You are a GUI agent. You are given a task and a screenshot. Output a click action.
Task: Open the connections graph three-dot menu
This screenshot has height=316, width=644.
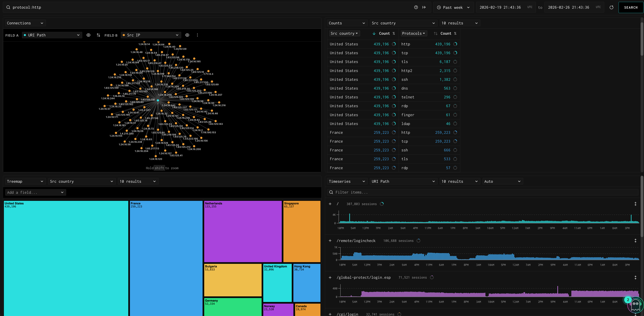197,35
